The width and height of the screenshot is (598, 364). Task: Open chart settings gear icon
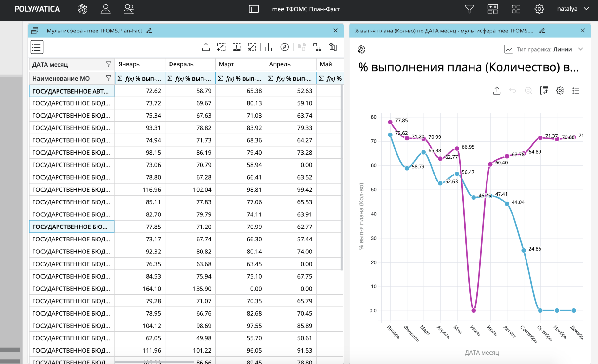coord(560,91)
